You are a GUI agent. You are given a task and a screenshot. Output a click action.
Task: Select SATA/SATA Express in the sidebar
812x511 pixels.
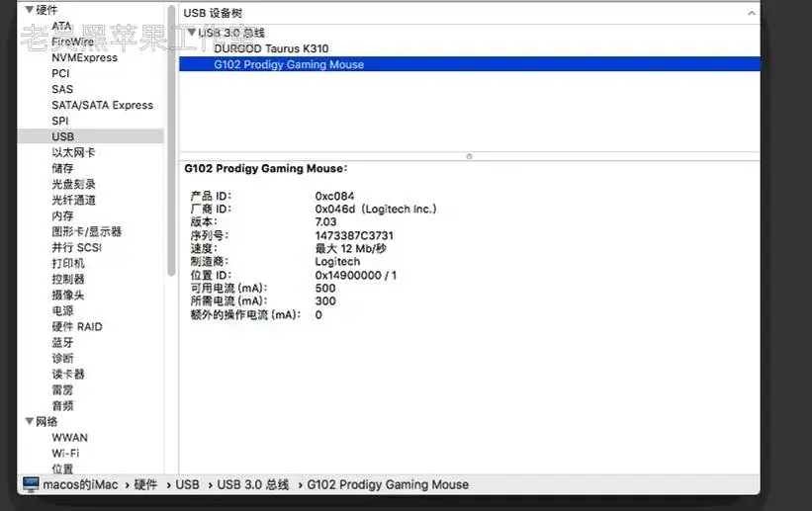[x=103, y=105]
